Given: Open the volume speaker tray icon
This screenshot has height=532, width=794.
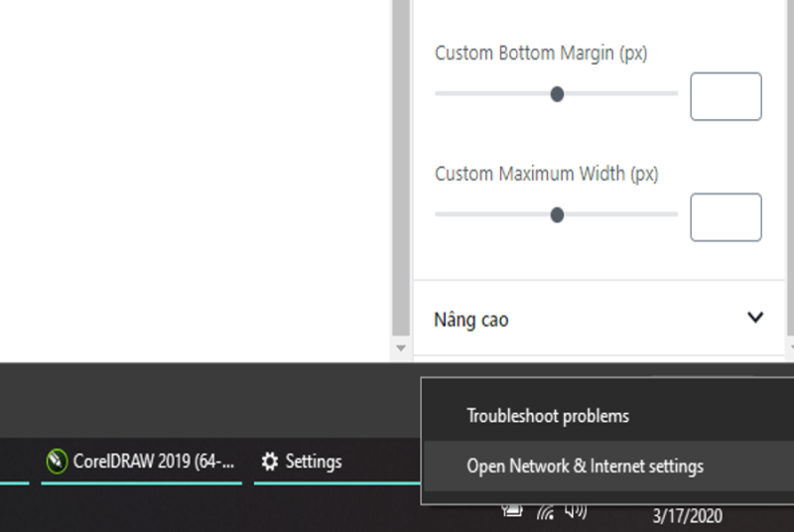Looking at the screenshot, I should pyautogui.click(x=576, y=511).
